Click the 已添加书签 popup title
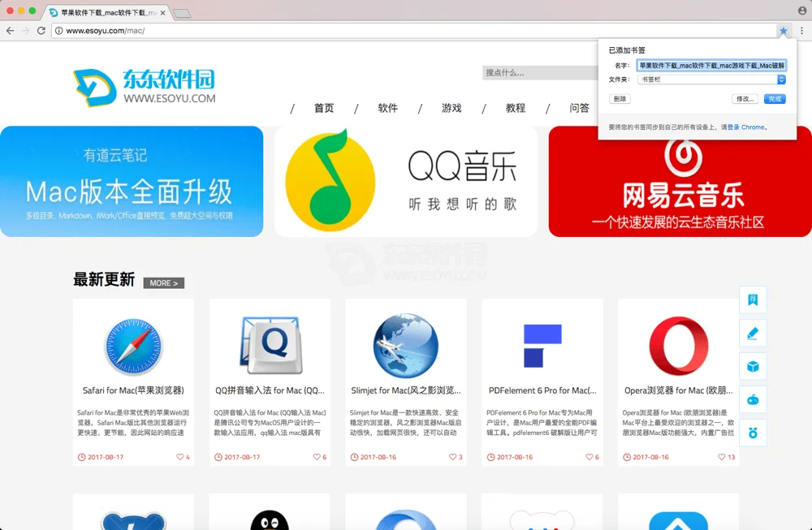Viewport: 812px width, 530px height. point(627,50)
